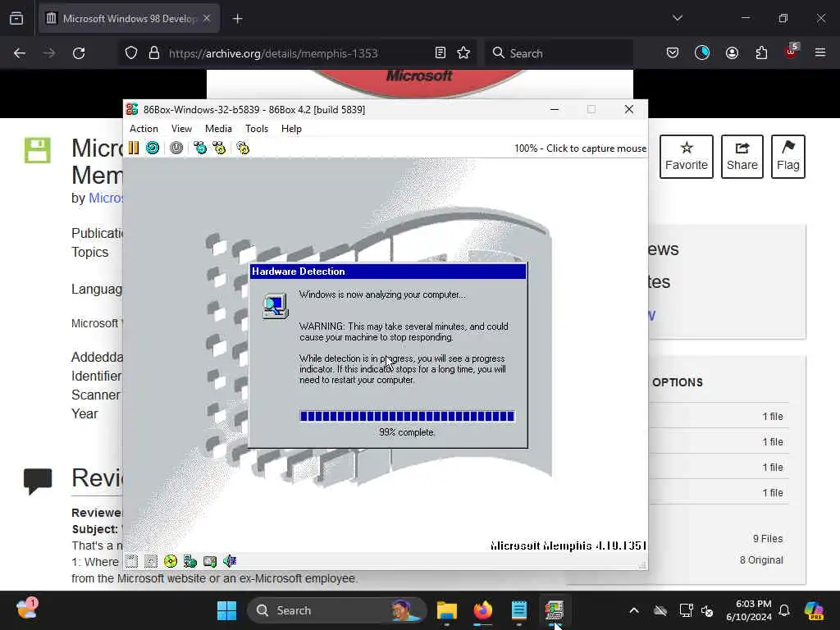Bookmark this page with star icon

[x=463, y=53]
